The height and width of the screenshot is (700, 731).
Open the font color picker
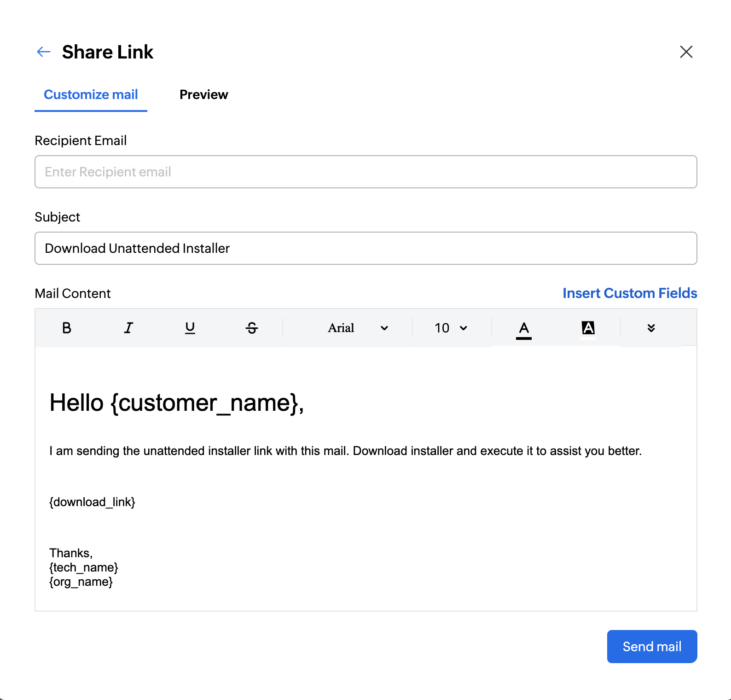(523, 328)
